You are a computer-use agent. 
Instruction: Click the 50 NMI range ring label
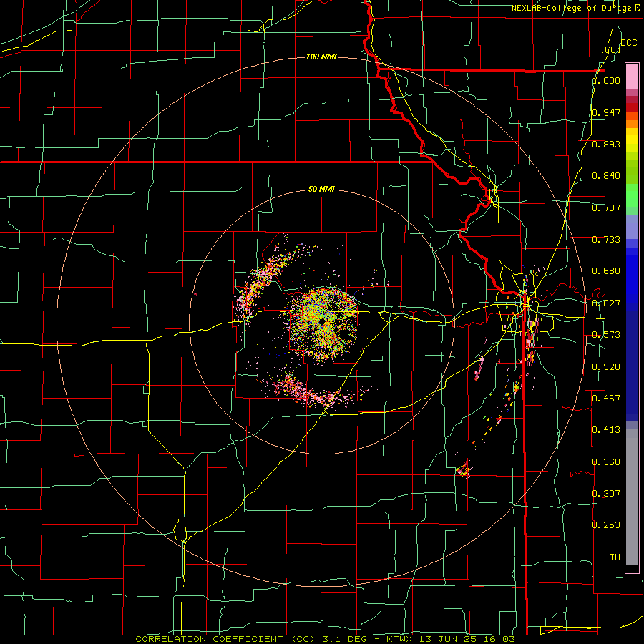(x=321, y=189)
